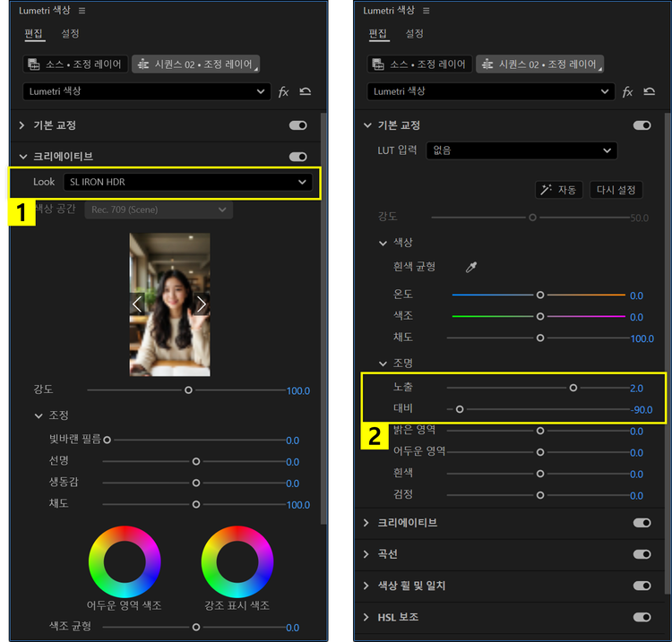
Task: Toggle 기본 교정 switch in left panel
Action: [297, 125]
